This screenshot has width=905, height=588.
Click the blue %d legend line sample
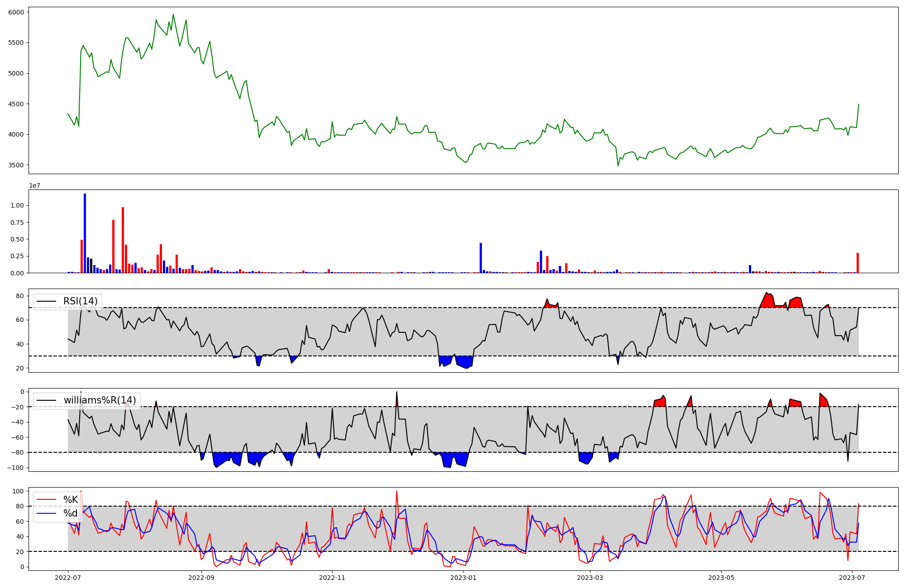(x=47, y=513)
